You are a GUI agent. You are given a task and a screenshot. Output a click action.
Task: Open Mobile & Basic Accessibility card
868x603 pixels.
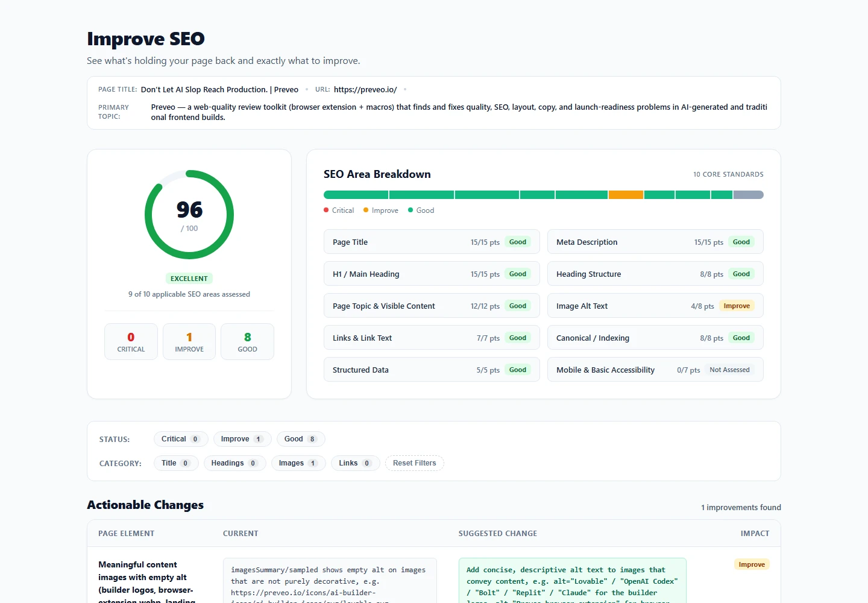655,370
